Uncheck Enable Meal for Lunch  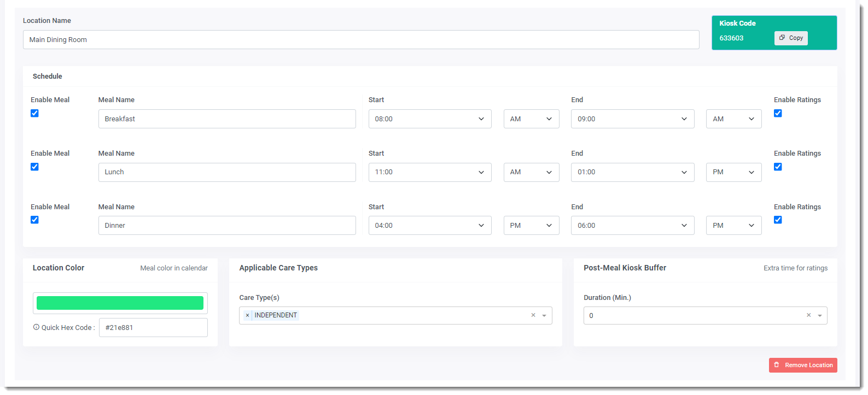point(34,167)
